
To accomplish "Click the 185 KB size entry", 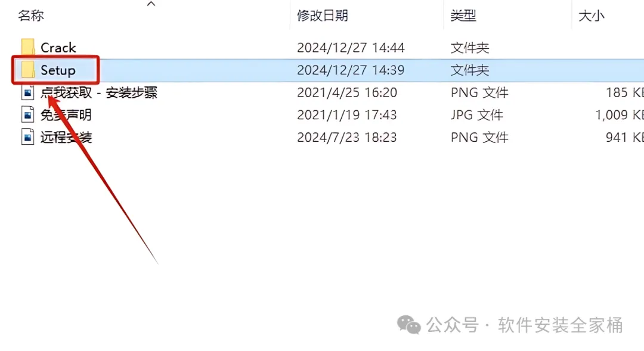I will (625, 92).
